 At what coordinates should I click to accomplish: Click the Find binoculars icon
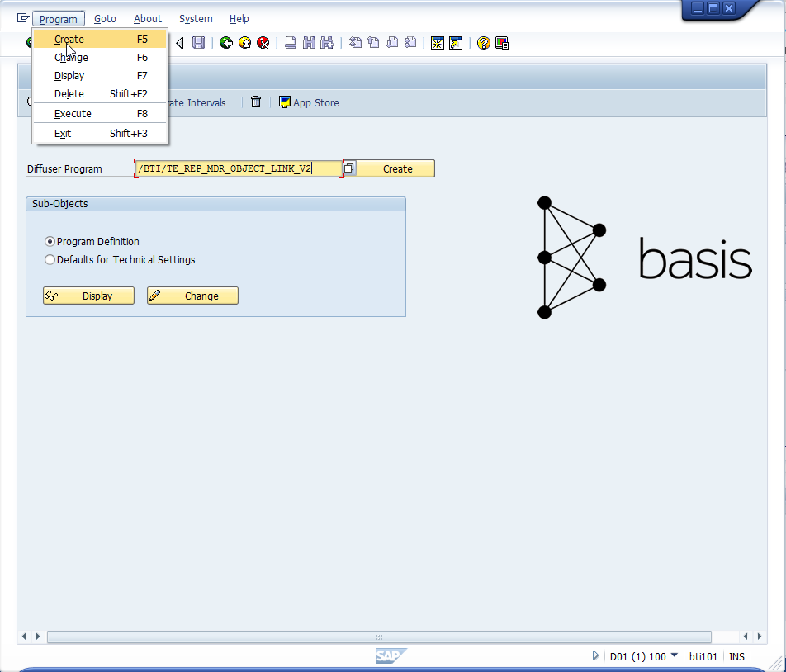pos(309,43)
